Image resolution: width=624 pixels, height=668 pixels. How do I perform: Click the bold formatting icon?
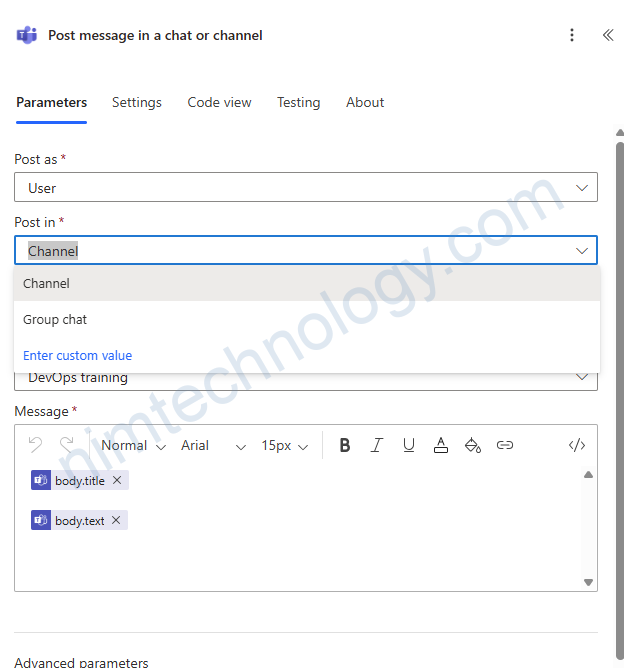coord(345,446)
